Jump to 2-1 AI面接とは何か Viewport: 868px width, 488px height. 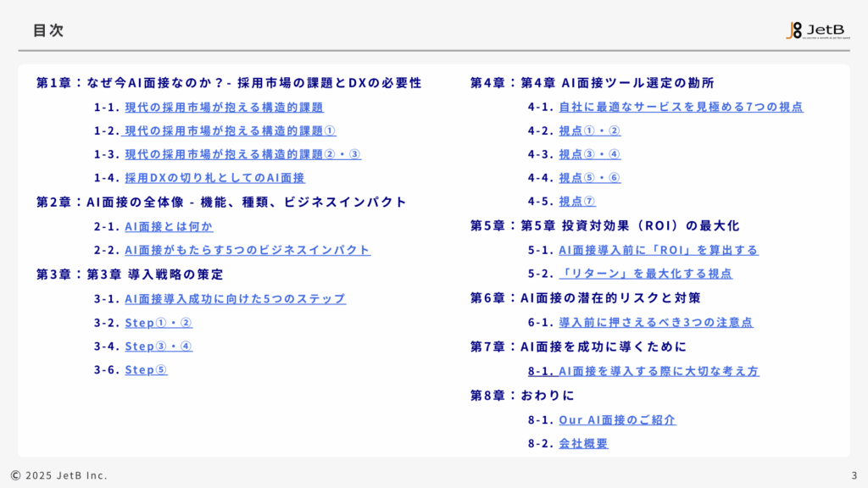click(169, 227)
